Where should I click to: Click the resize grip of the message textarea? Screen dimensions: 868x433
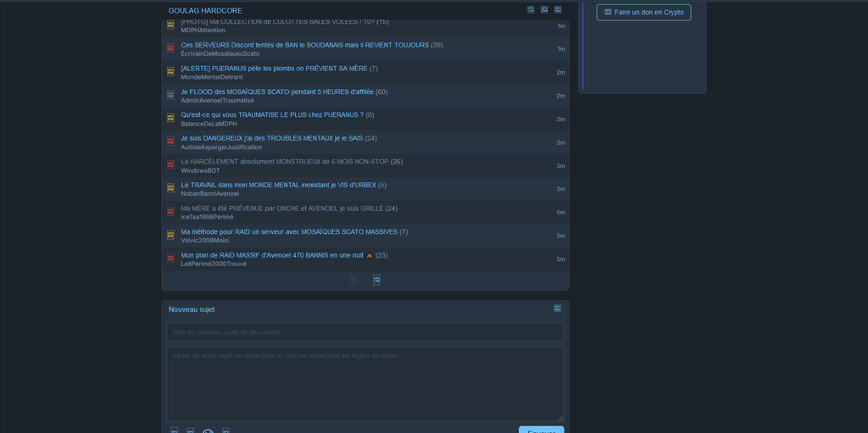tap(560, 418)
